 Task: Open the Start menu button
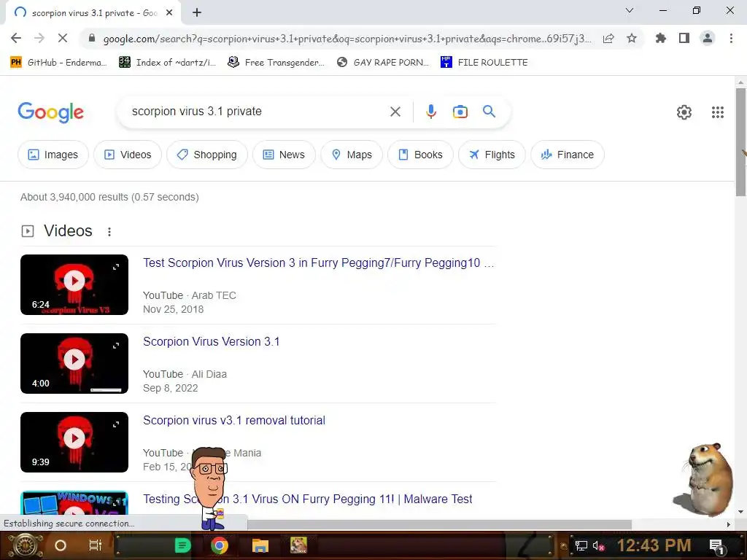click(24, 545)
